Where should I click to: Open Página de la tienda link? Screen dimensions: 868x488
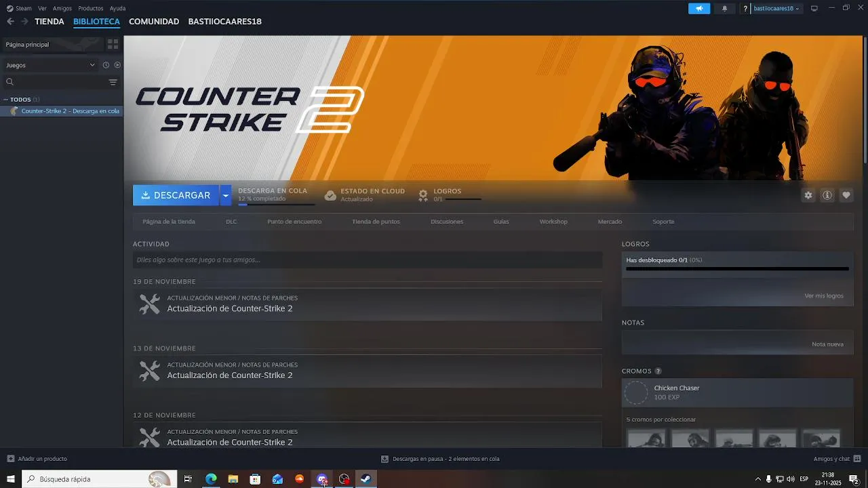[169, 222]
